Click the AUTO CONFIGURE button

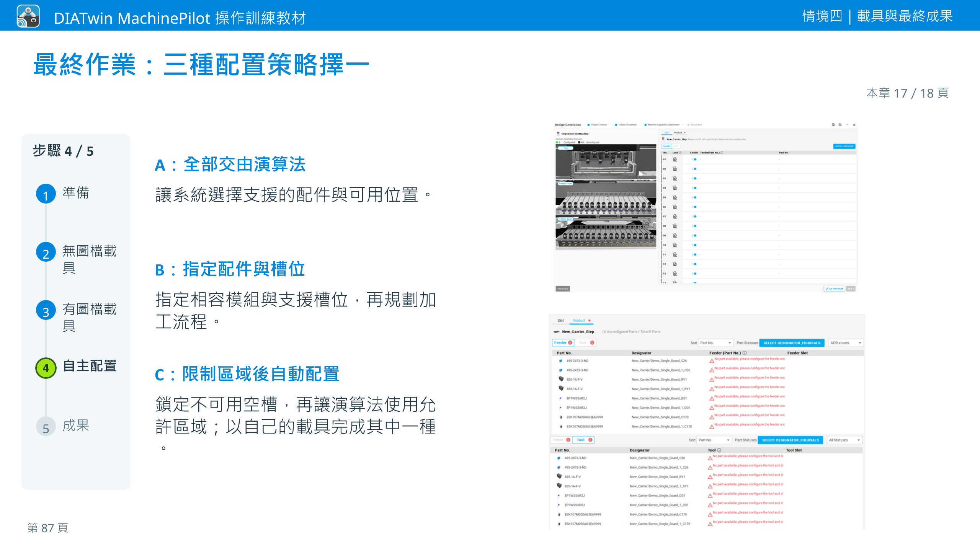[844, 146]
